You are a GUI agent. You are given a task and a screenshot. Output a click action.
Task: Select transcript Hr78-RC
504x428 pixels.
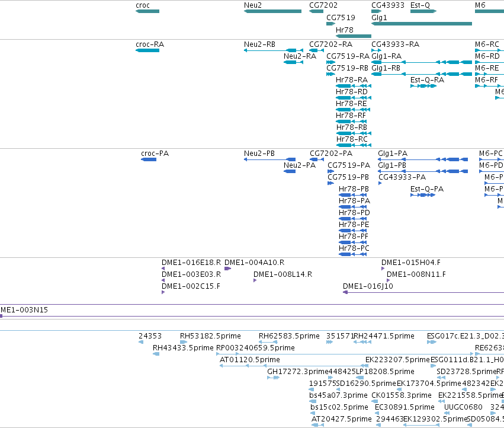tap(354, 145)
